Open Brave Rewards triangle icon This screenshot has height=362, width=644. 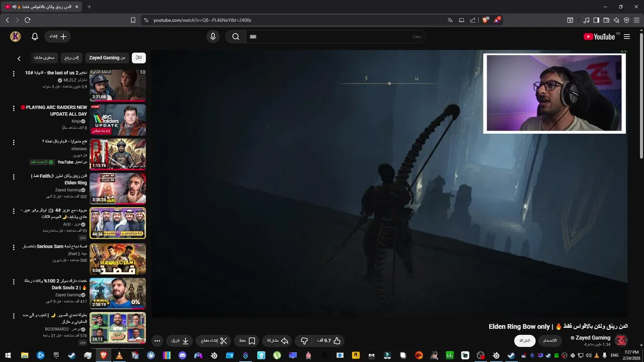pyautogui.click(x=497, y=20)
